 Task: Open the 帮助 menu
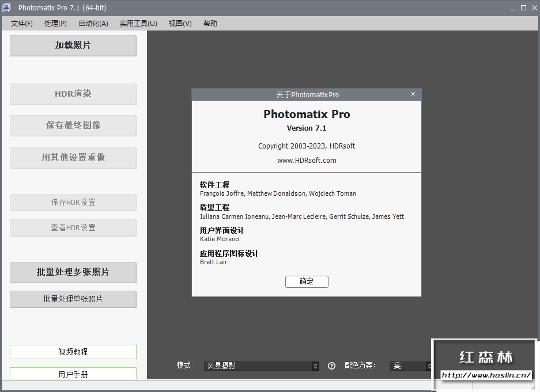tap(210, 24)
